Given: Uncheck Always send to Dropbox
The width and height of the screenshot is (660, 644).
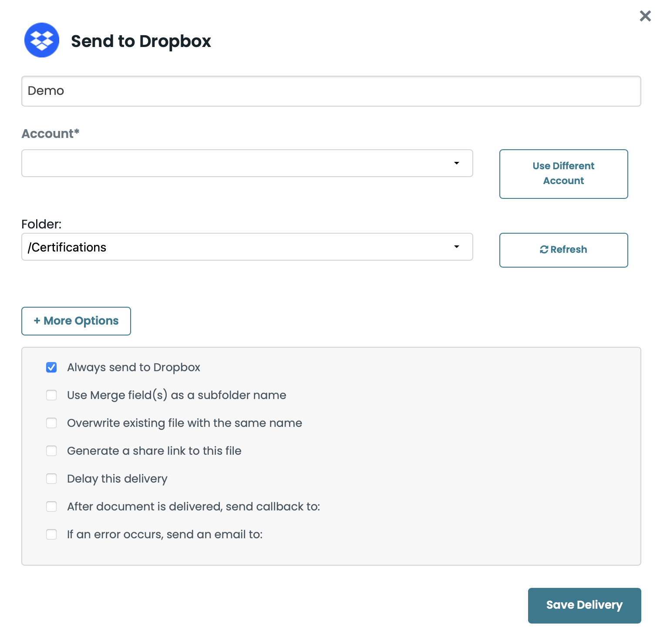Looking at the screenshot, I should point(51,367).
